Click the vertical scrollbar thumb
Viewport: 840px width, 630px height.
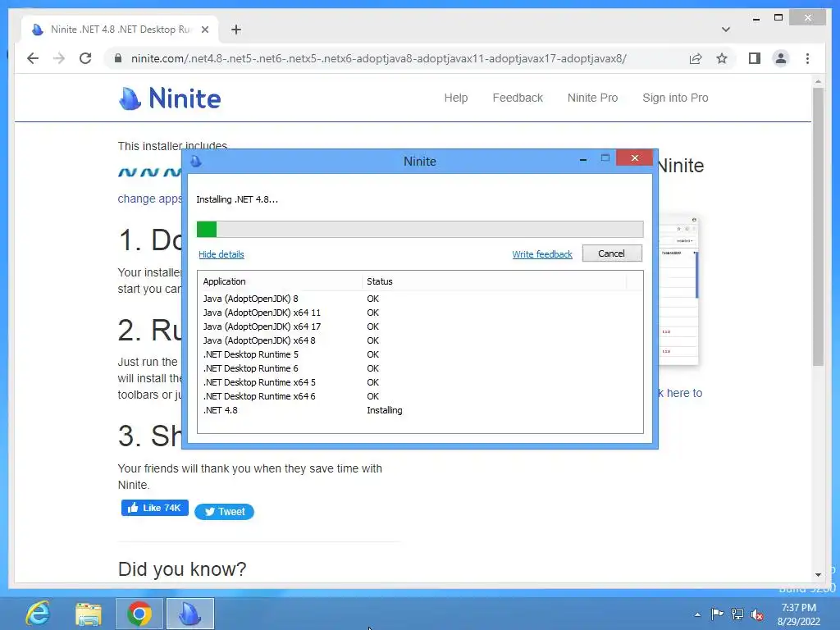coord(818,227)
